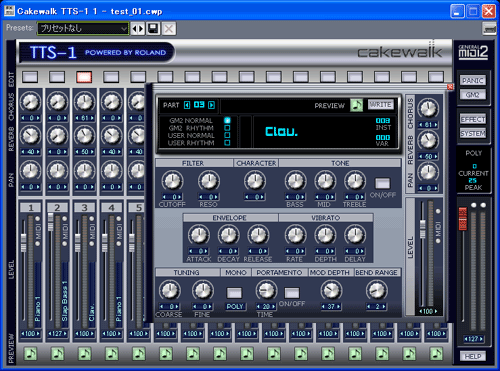Click the save preset floppy disk icon

pos(153,29)
